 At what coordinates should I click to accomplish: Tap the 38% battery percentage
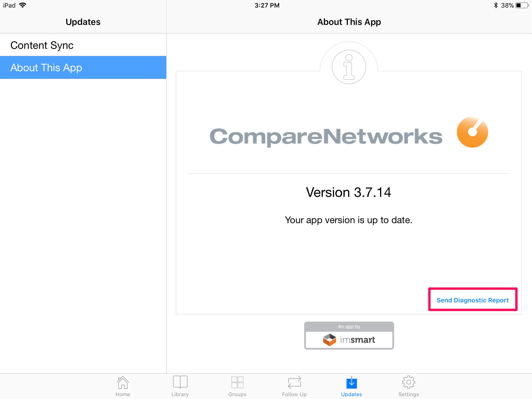pos(507,5)
